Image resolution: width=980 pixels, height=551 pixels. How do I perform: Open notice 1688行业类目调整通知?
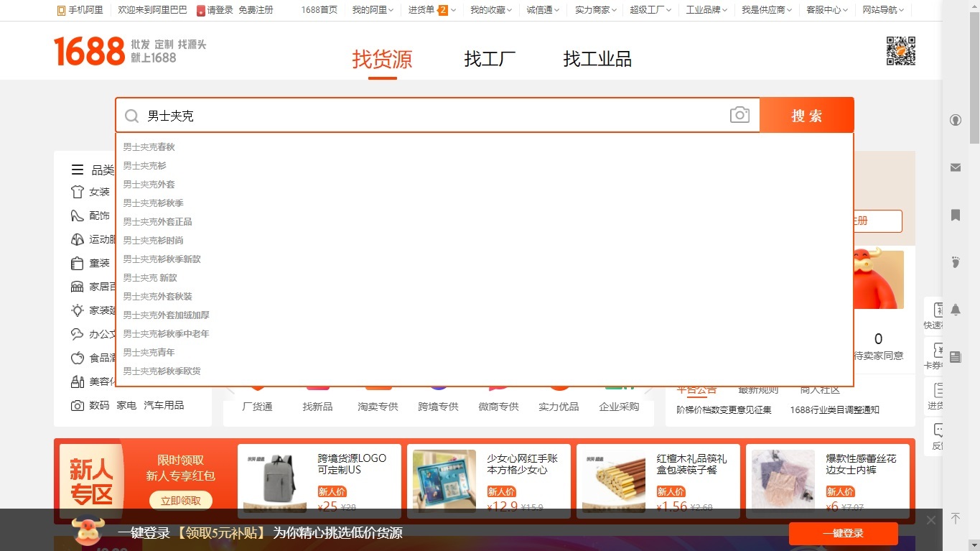834,409
